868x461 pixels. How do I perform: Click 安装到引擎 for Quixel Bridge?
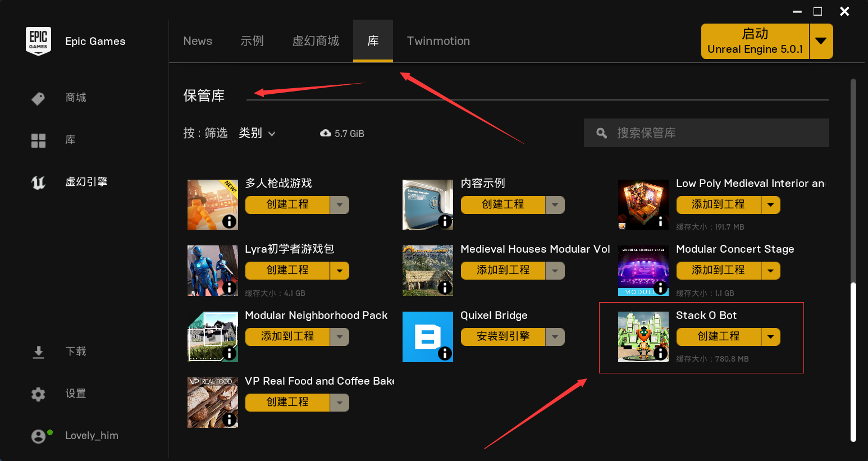(503, 337)
